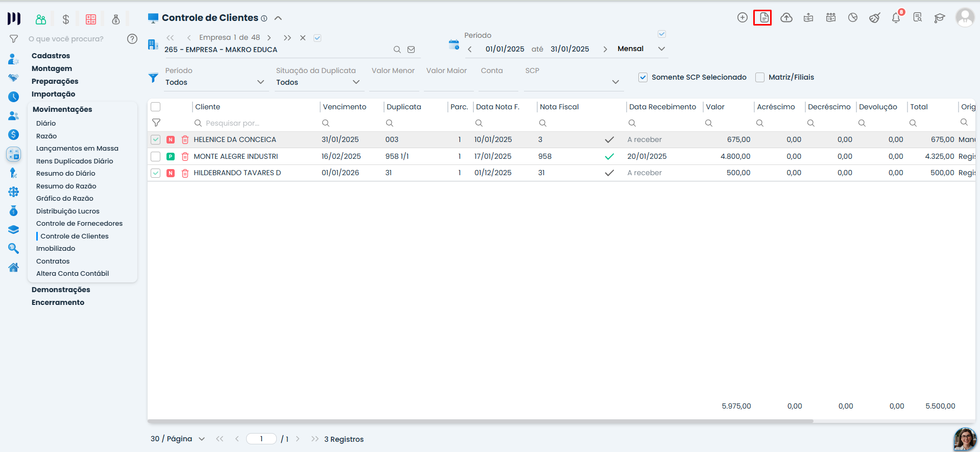Open the 30 / Página size dropdown
This screenshot has width=980, height=452.
[178, 439]
